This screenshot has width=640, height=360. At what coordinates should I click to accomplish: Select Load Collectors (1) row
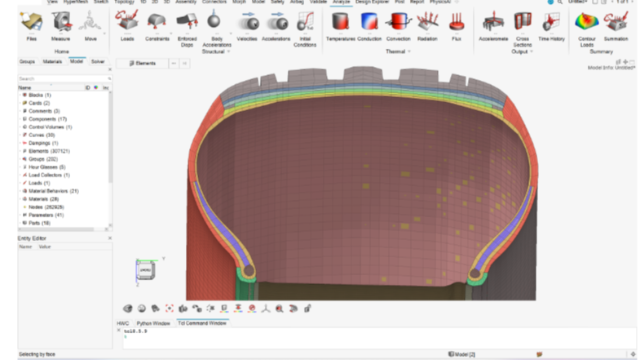point(49,175)
